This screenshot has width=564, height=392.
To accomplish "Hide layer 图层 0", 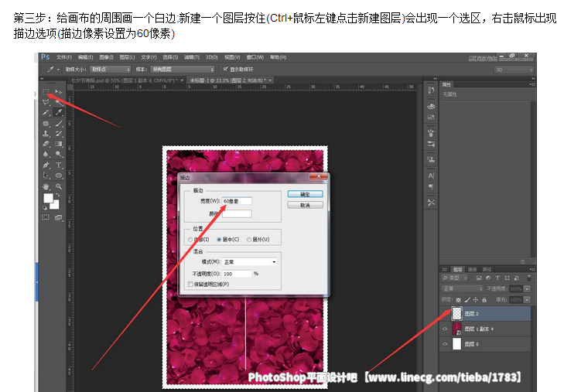I will [x=445, y=344].
